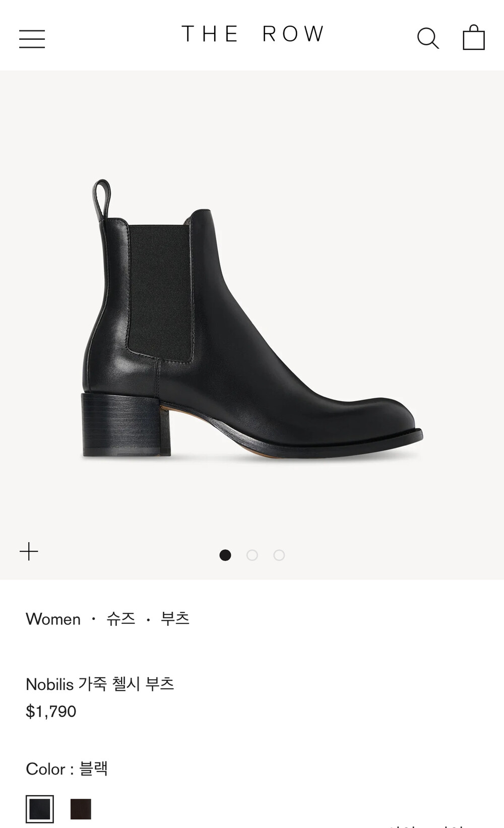Click the Chelsea boot product image

click(x=252, y=320)
